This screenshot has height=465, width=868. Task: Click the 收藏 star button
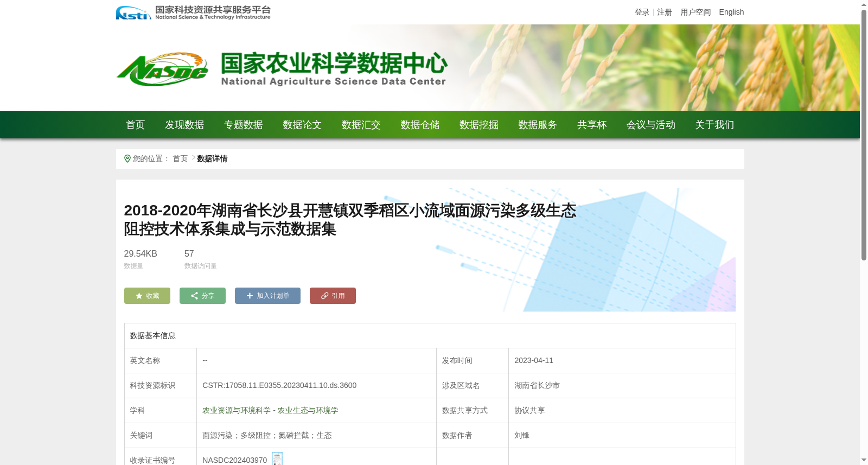point(147,296)
